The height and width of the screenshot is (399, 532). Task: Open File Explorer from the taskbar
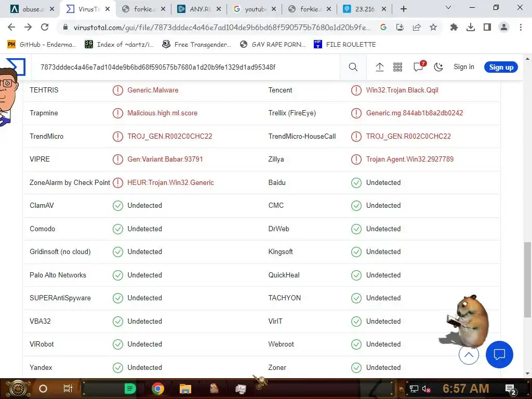point(185,389)
